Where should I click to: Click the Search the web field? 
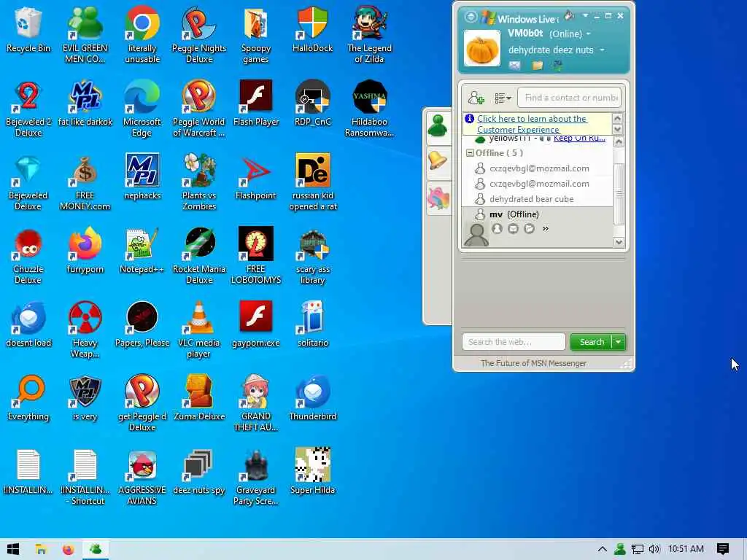pos(514,342)
